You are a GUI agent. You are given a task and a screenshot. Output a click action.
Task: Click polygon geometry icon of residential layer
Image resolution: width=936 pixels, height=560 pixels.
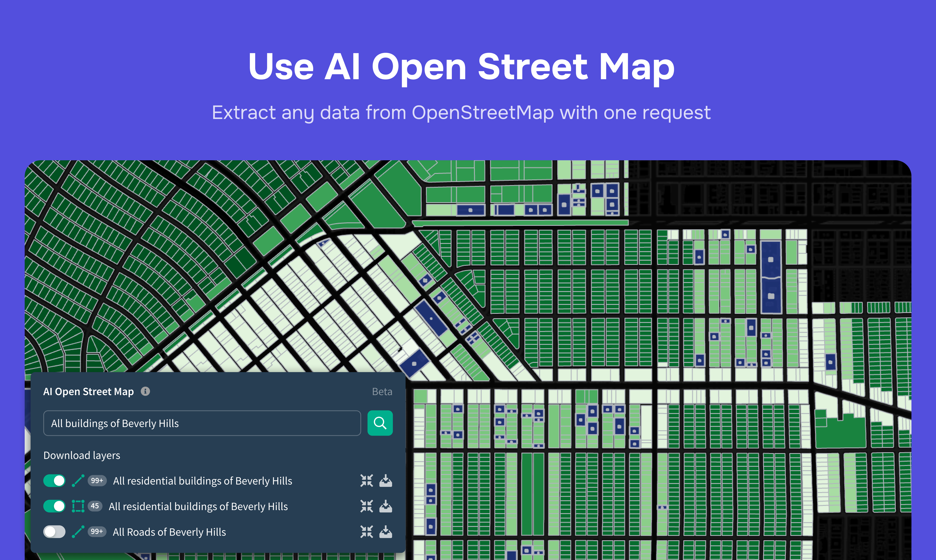[78, 506]
